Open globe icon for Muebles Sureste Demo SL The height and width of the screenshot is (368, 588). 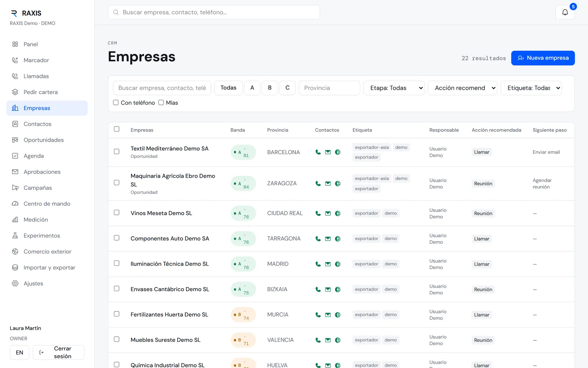click(x=338, y=340)
